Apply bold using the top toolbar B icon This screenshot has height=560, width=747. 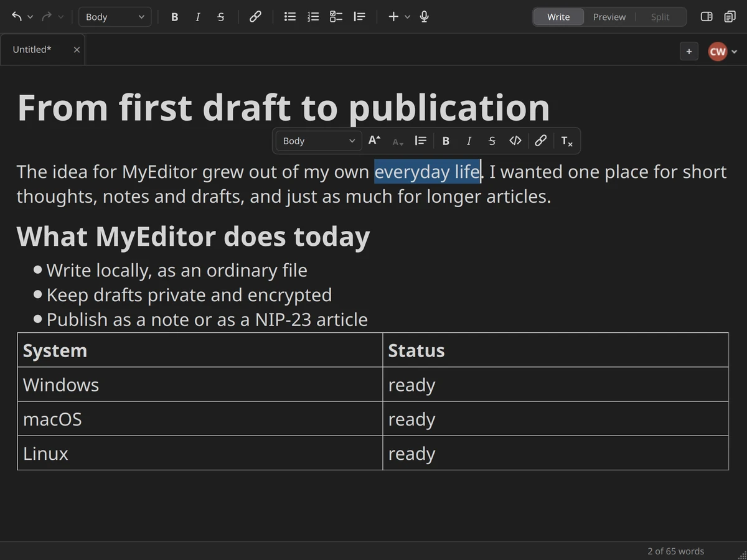pos(174,17)
